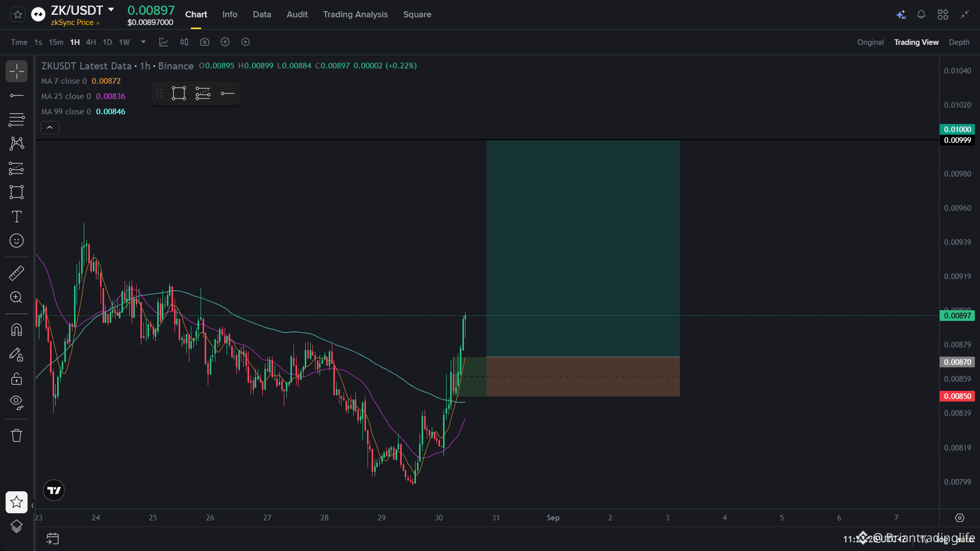
Task: Open the Square tab
Action: [417, 14]
